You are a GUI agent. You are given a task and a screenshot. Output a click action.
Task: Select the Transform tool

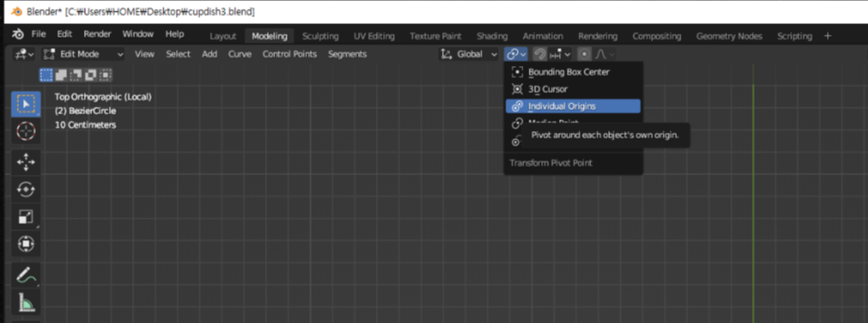pyautogui.click(x=26, y=244)
